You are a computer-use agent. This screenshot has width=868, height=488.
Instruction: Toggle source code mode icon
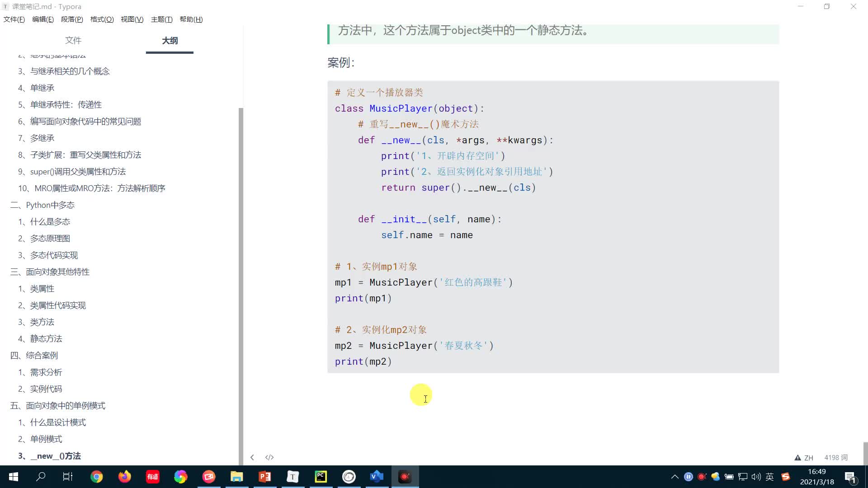[269, 457]
